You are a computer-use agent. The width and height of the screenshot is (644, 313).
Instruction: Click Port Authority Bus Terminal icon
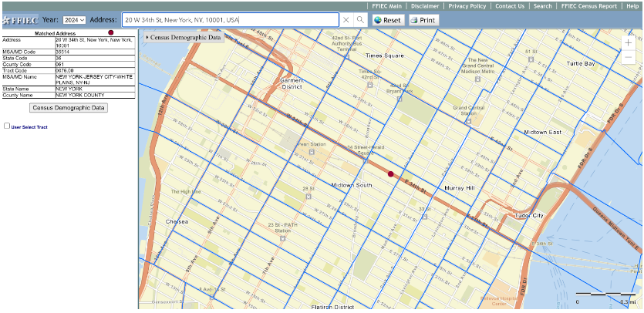pos(347,57)
